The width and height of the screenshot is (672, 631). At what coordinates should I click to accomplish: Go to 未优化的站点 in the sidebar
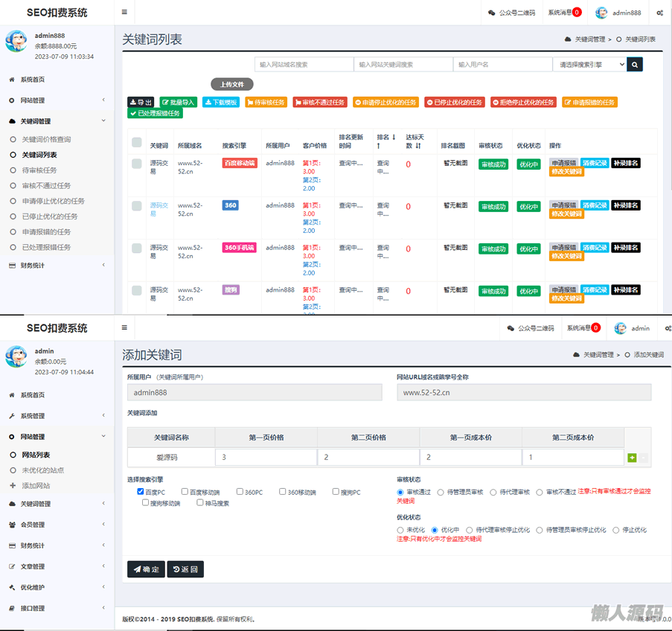tap(42, 470)
